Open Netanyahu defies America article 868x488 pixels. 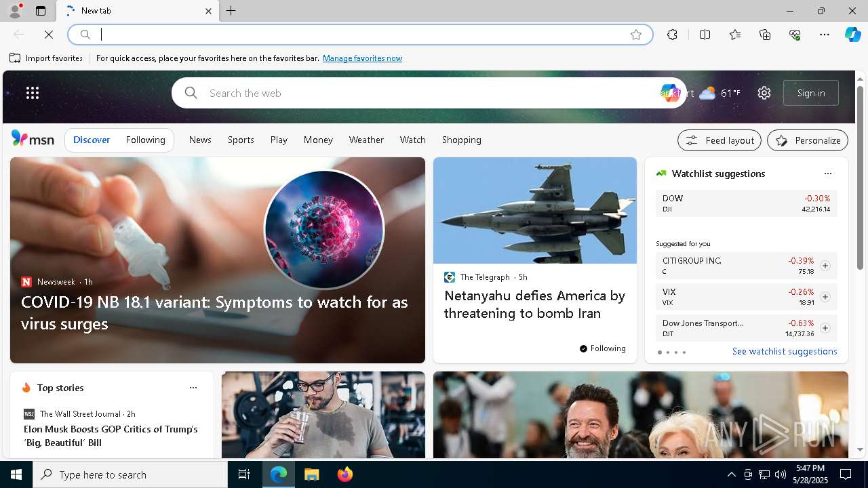(x=534, y=304)
